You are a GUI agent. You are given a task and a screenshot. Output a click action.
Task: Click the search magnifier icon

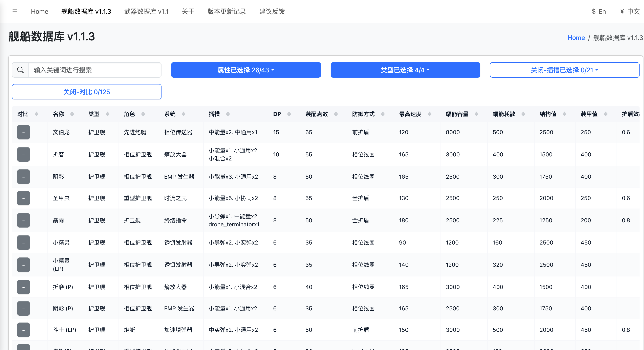click(20, 70)
